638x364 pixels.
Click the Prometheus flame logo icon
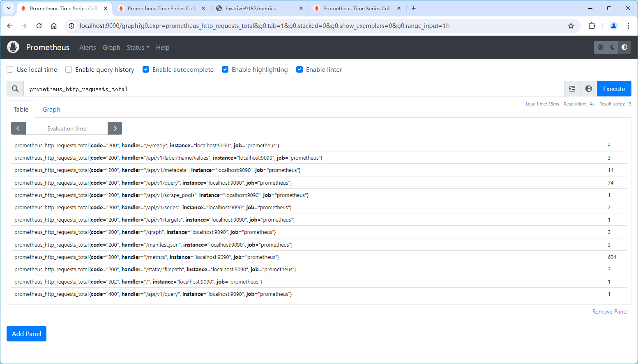(x=13, y=47)
